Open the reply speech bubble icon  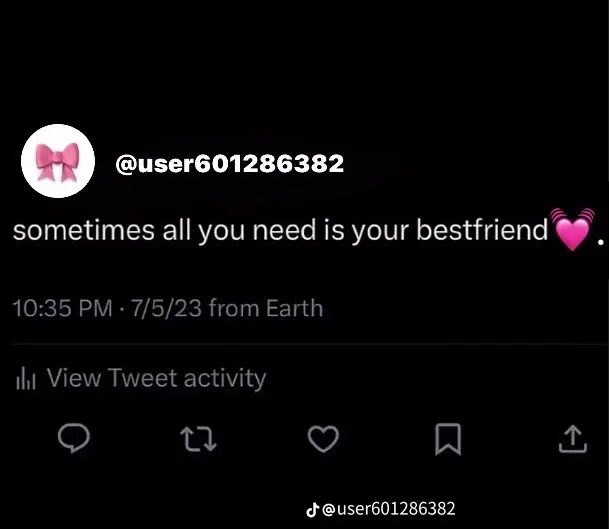click(74, 438)
